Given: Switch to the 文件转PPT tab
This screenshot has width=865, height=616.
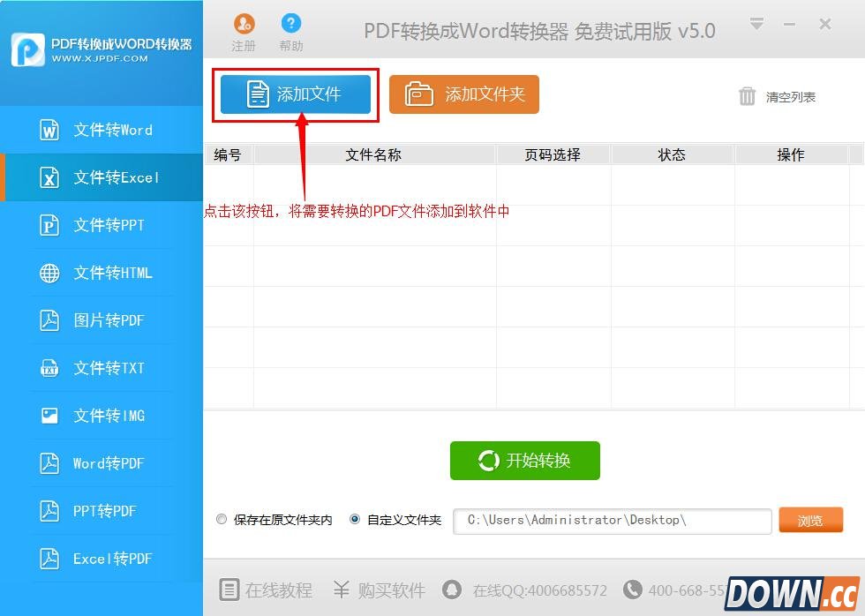Looking at the screenshot, I should click(102, 225).
